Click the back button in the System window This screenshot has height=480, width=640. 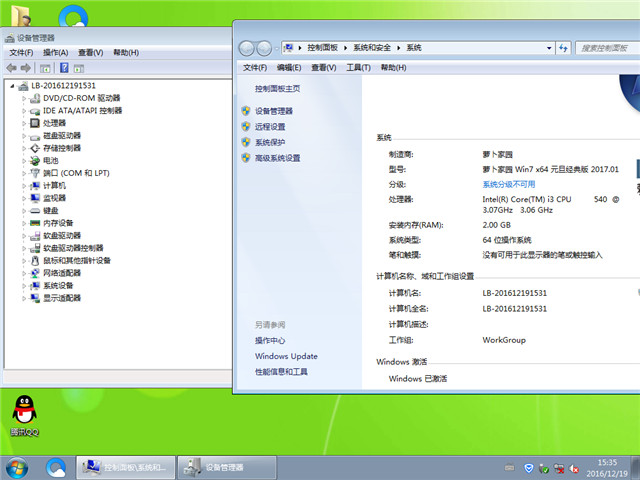(x=247, y=49)
